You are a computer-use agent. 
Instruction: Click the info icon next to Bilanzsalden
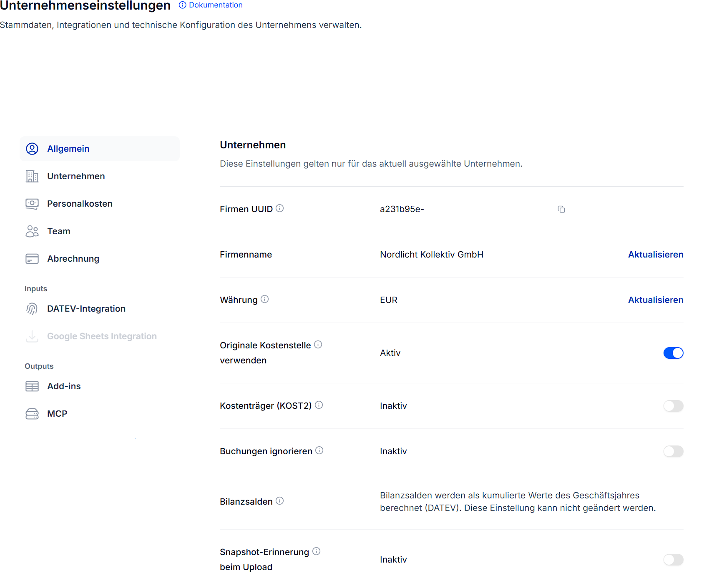[280, 501]
